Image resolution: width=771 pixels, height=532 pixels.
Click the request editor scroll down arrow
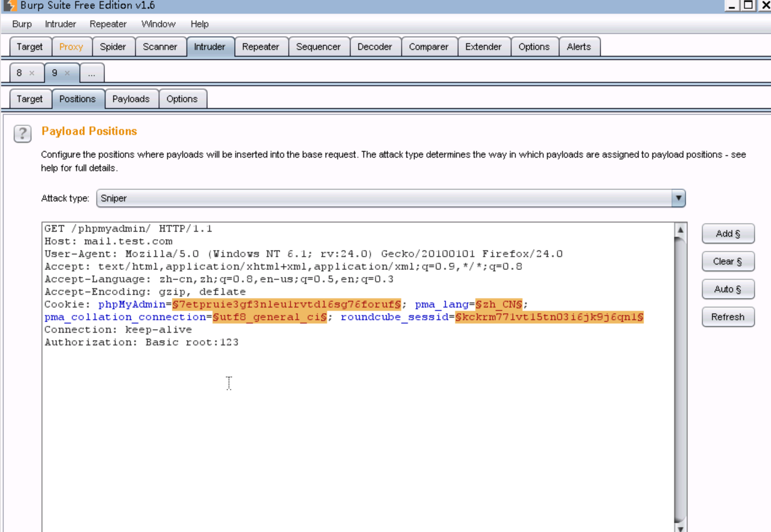[680, 528]
